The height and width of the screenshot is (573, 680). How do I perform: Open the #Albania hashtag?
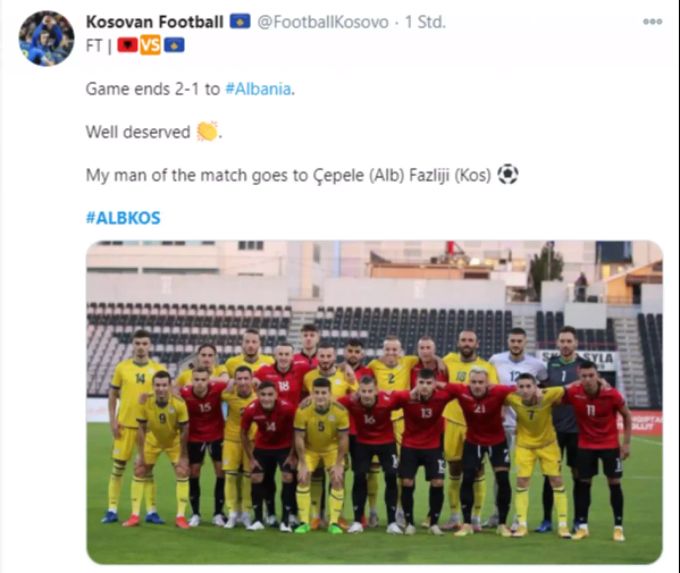pyautogui.click(x=258, y=89)
